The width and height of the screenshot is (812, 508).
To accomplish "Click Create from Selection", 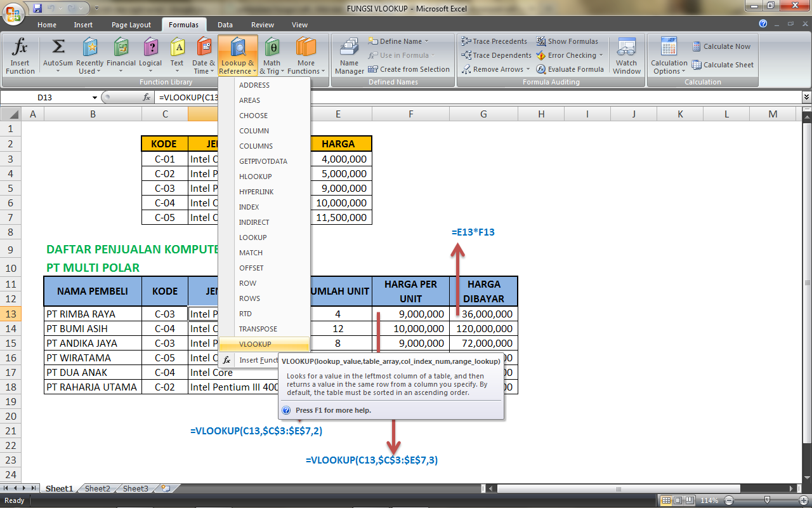I will click(409, 69).
